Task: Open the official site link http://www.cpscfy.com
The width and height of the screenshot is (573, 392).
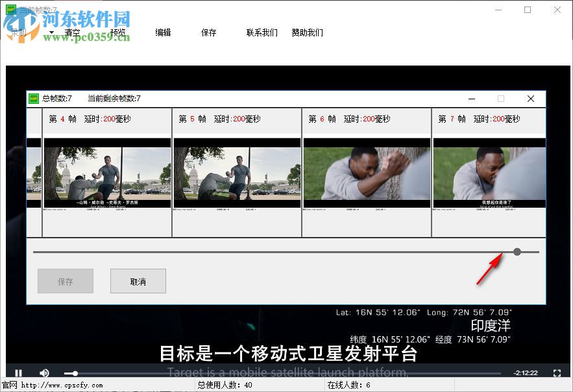Action: pyautogui.click(x=62, y=385)
